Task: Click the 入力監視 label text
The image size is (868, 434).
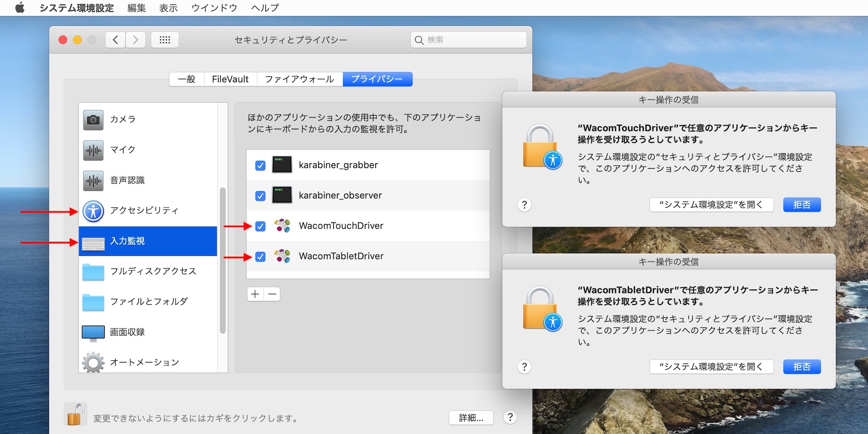Action: (x=127, y=241)
